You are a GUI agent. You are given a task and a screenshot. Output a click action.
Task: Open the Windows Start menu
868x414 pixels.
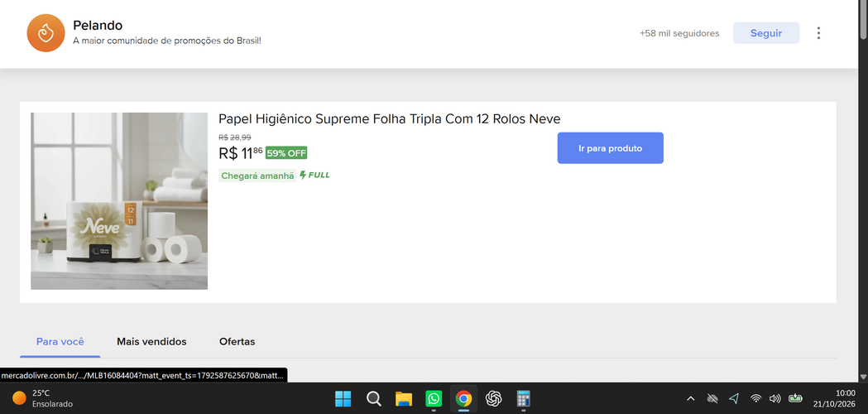point(343,398)
